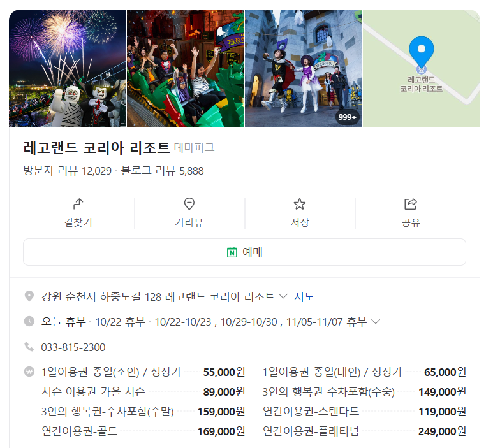Click the 249,000원 price
This screenshot has height=448, width=493.
click(443, 431)
